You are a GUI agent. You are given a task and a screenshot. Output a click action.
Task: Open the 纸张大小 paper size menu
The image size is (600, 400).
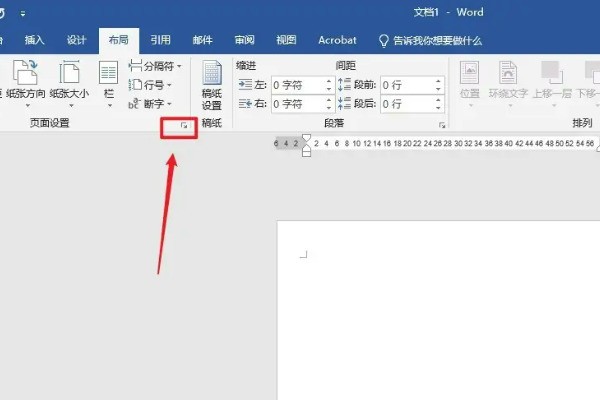69,83
